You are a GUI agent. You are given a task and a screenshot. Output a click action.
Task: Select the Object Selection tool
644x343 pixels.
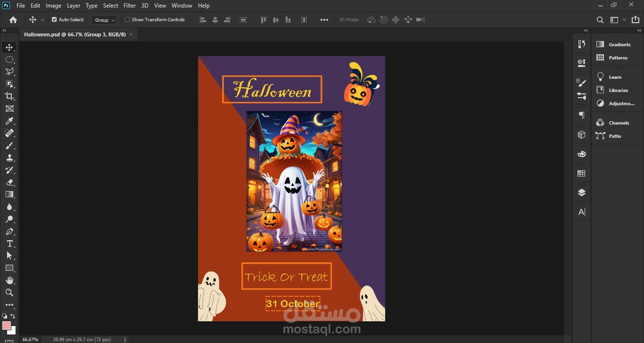(9, 84)
